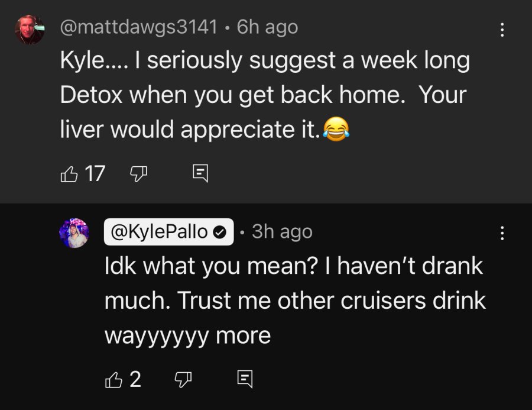Tap the 17 likes count
The height and width of the screenshot is (410, 532).
click(x=95, y=173)
